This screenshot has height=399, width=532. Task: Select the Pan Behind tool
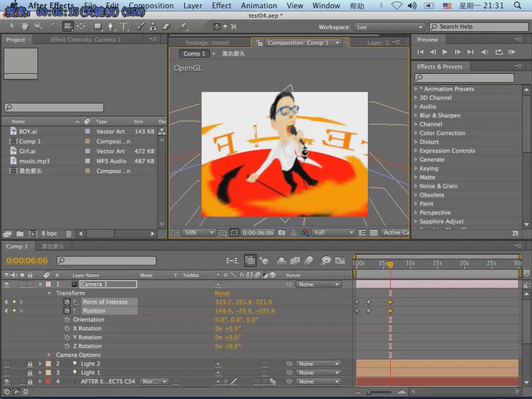(81, 26)
